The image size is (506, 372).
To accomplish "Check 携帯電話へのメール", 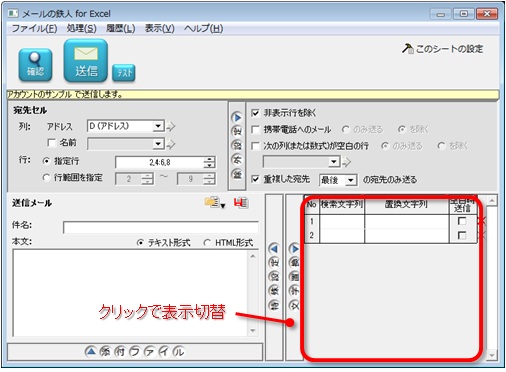I will 255,130.
